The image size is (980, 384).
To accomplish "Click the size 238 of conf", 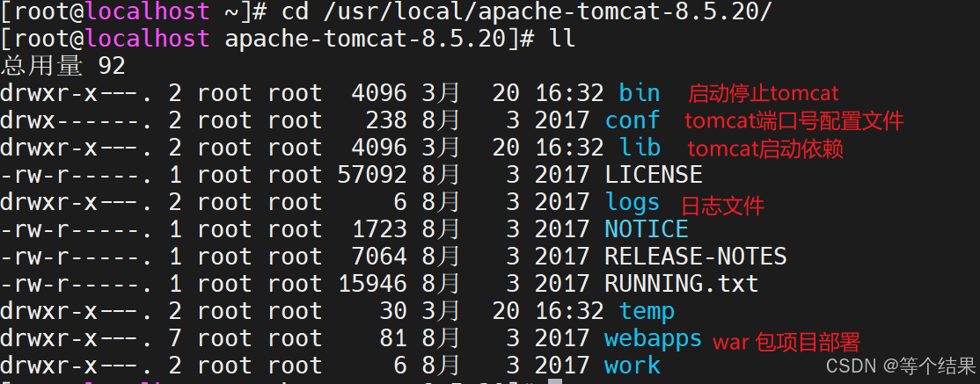I will click(385, 120).
